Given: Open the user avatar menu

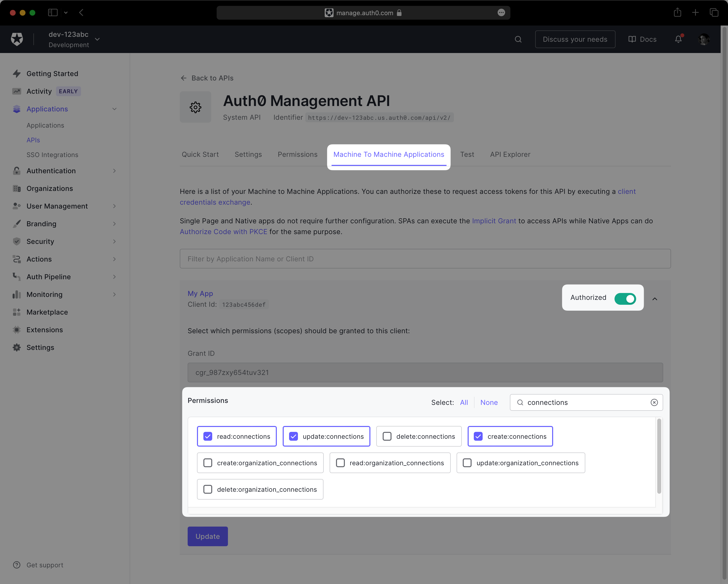Looking at the screenshot, I should click(x=704, y=39).
